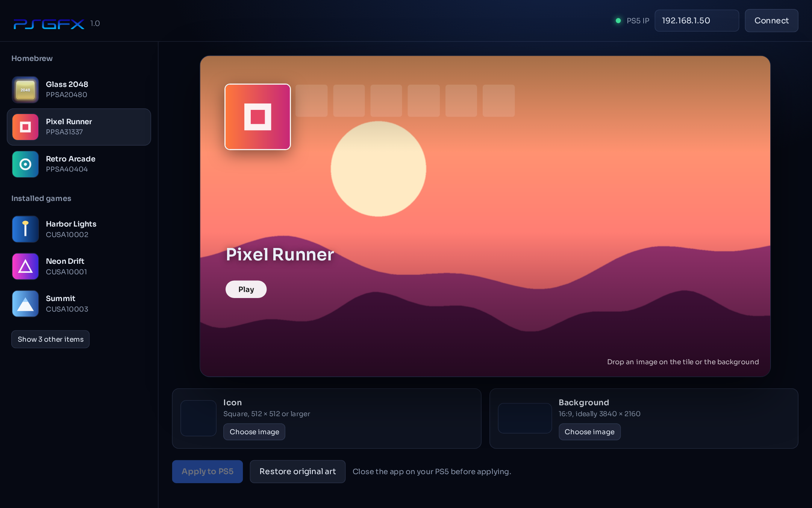Click the Play button in preview
812x508 pixels.
[246, 289]
